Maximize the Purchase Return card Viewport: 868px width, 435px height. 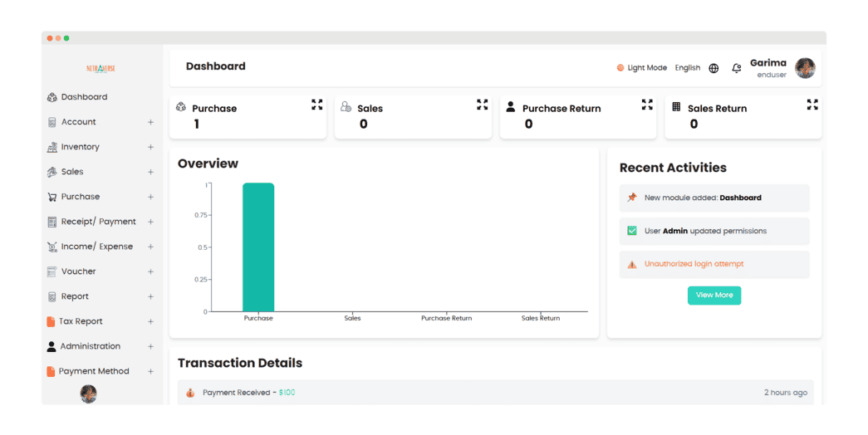(x=647, y=105)
